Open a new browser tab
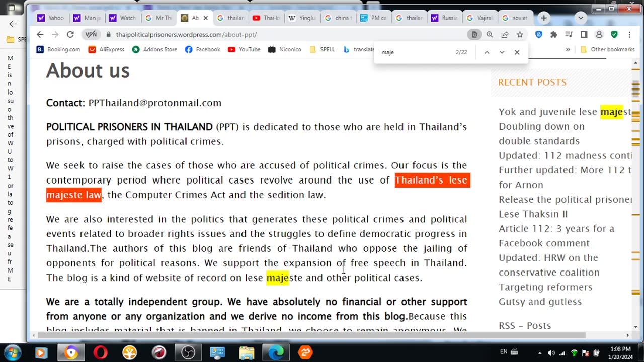This screenshot has width=644, height=362. pyautogui.click(x=544, y=18)
